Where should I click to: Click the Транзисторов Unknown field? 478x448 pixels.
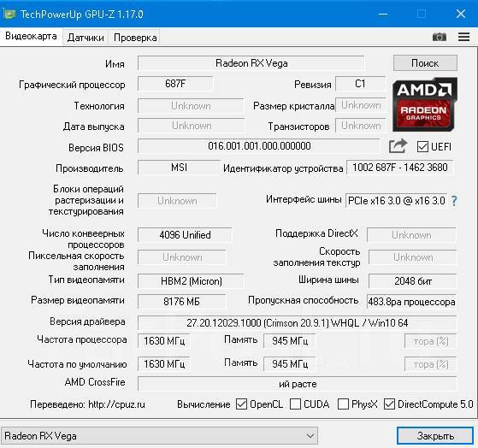361,126
